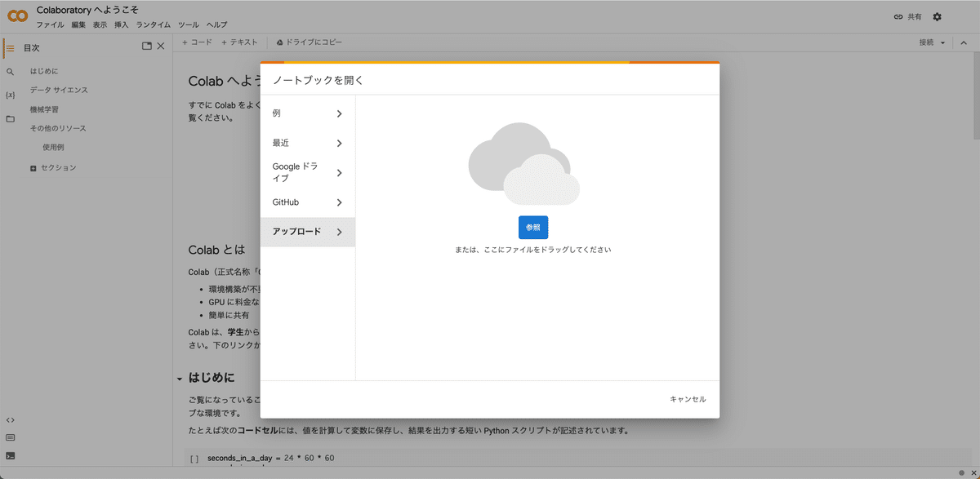Add a text cell with + テキスト
The width and height of the screenshot is (980, 479).
(239, 42)
